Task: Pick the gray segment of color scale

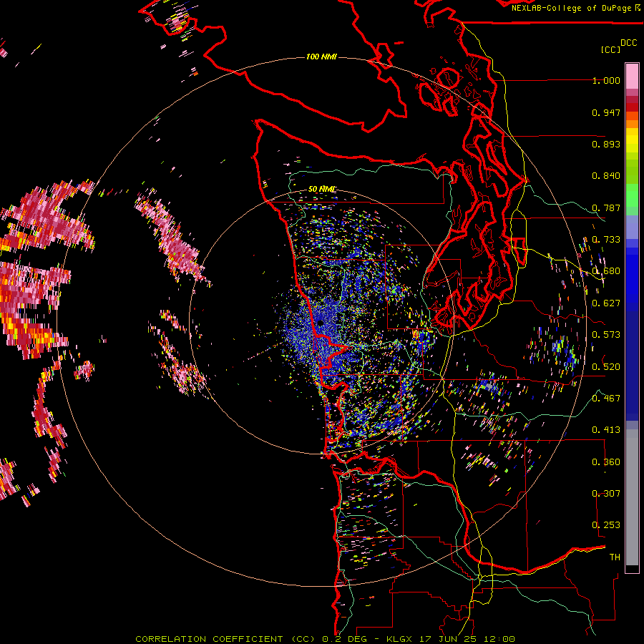Action: pyautogui.click(x=632, y=497)
